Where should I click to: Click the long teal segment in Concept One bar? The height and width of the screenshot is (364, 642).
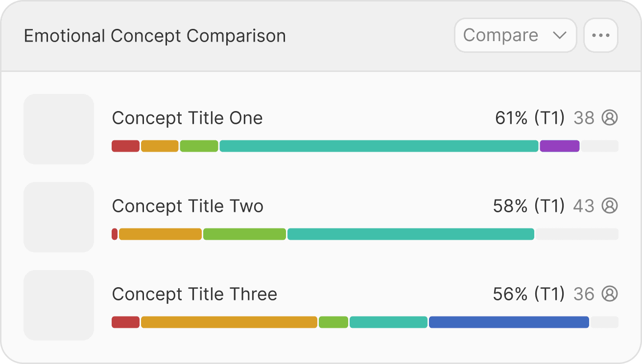[x=379, y=146]
